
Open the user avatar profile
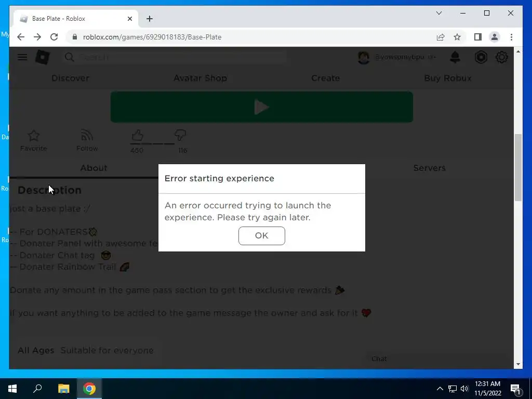pyautogui.click(x=363, y=57)
